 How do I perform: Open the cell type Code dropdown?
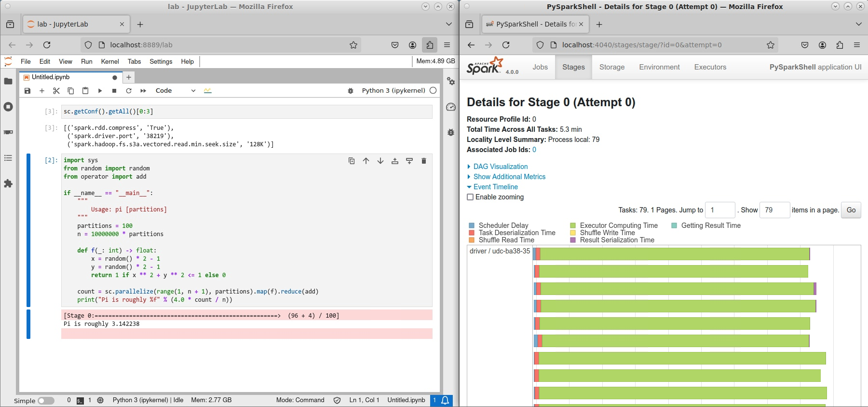[175, 91]
